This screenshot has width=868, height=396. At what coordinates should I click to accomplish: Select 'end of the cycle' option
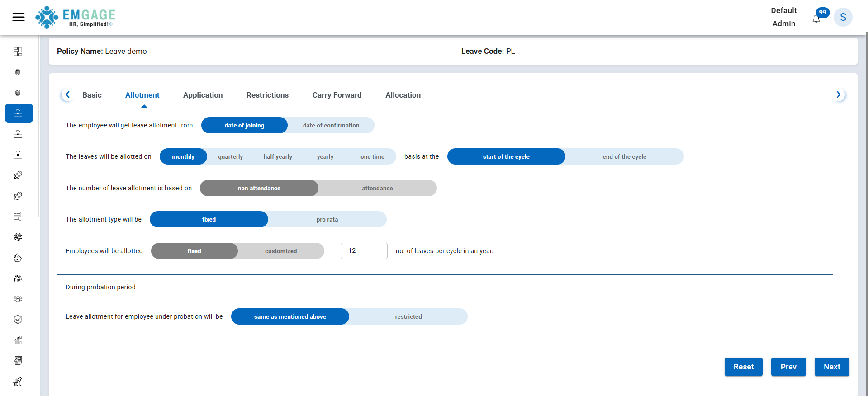tap(624, 157)
